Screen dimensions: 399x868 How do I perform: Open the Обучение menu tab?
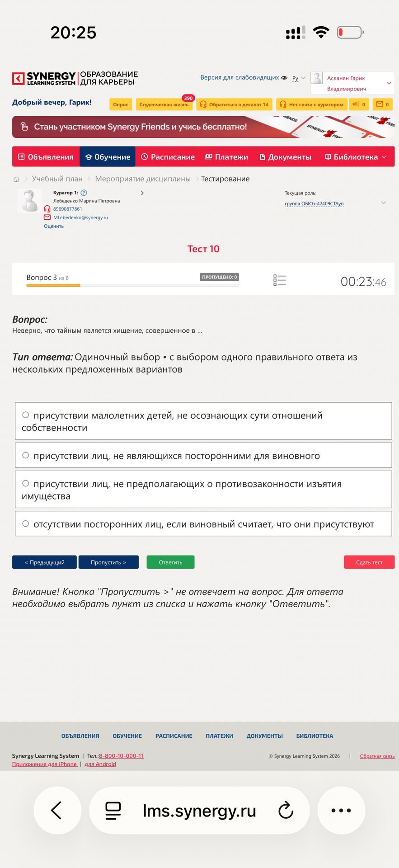click(108, 157)
